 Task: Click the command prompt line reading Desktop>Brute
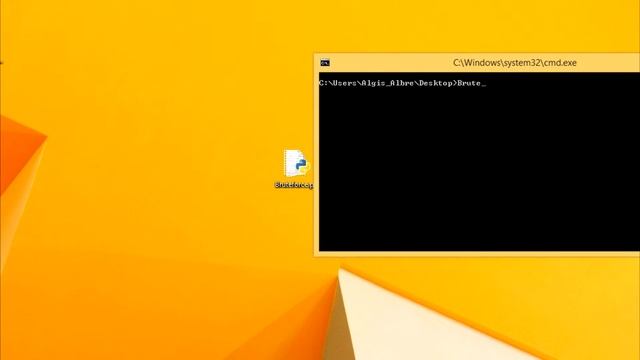coord(402,83)
